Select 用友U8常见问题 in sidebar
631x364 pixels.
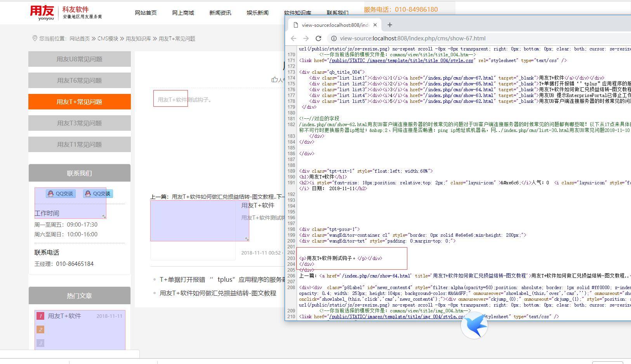(79, 59)
